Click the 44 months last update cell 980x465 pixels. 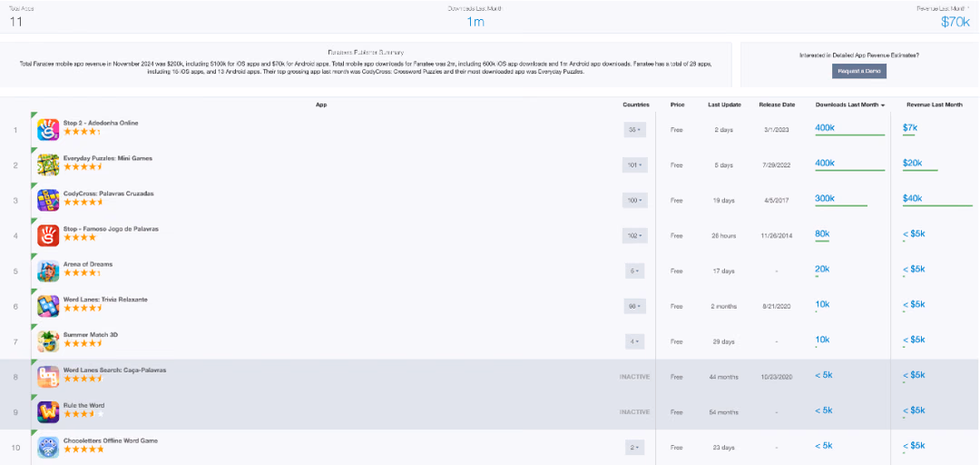click(x=724, y=378)
